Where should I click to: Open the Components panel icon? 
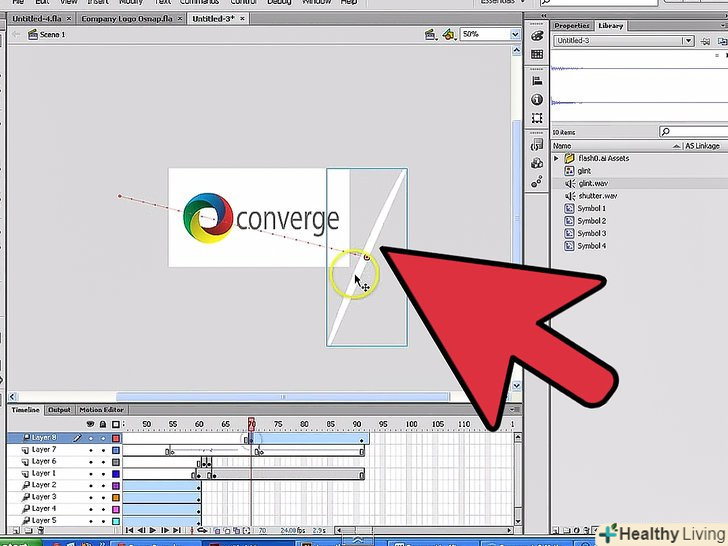537,163
